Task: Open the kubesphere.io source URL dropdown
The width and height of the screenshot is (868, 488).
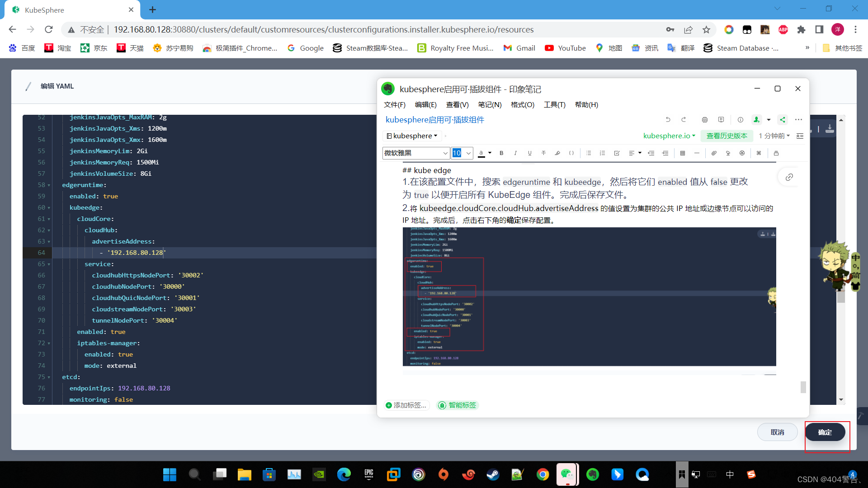Action: pos(669,136)
